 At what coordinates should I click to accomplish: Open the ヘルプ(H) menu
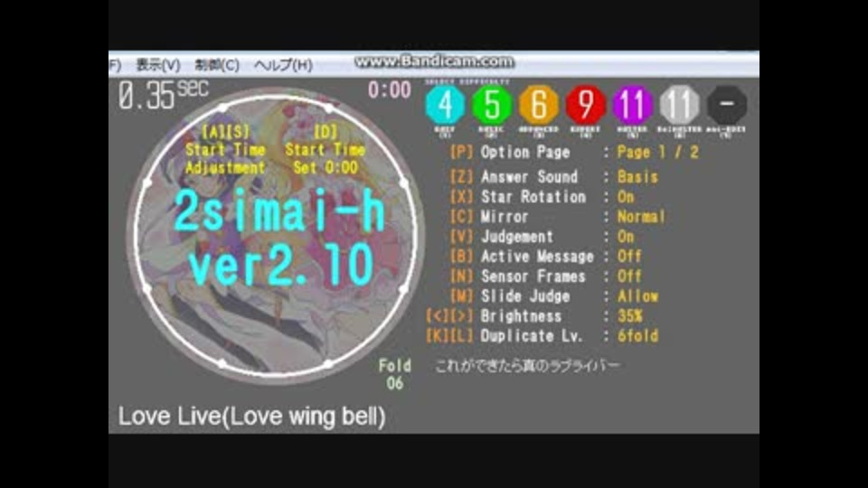click(x=283, y=65)
